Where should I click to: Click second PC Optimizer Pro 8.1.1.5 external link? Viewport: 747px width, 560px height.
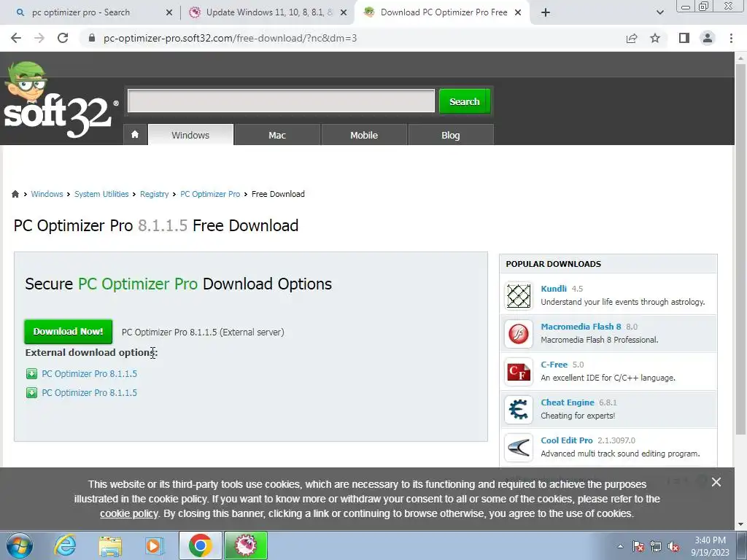(x=90, y=393)
